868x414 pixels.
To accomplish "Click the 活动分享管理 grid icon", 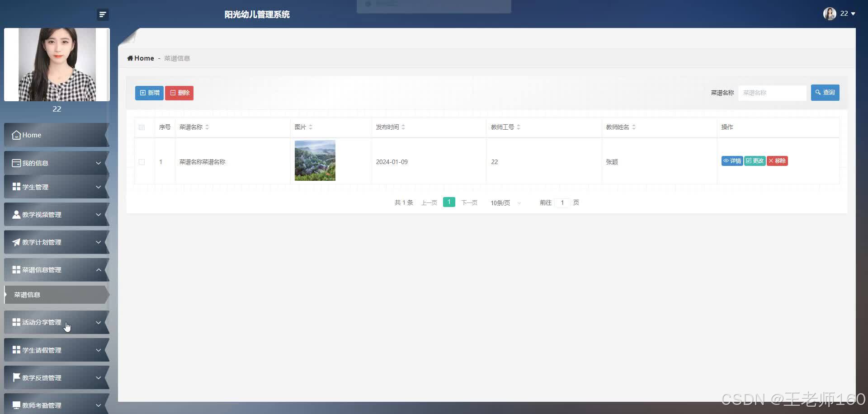I will [x=16, y=322].
